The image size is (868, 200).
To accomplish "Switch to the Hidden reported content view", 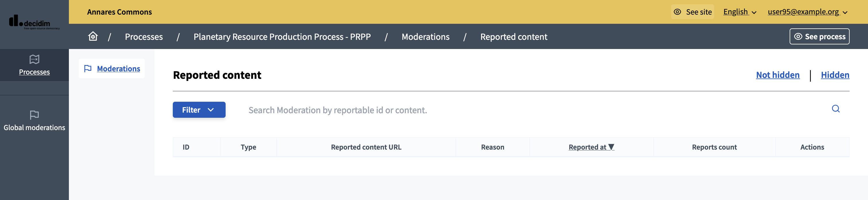I will coord(835,75).
